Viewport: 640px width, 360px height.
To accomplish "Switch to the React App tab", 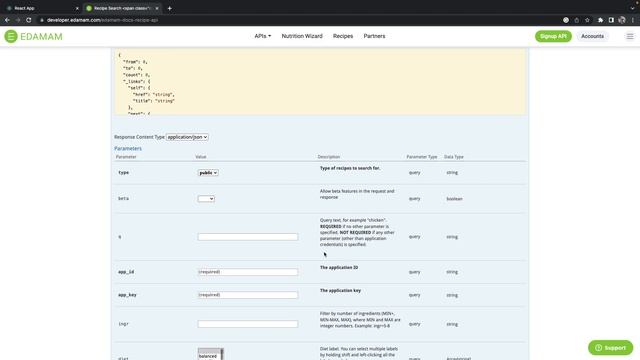I will (41, 8).
